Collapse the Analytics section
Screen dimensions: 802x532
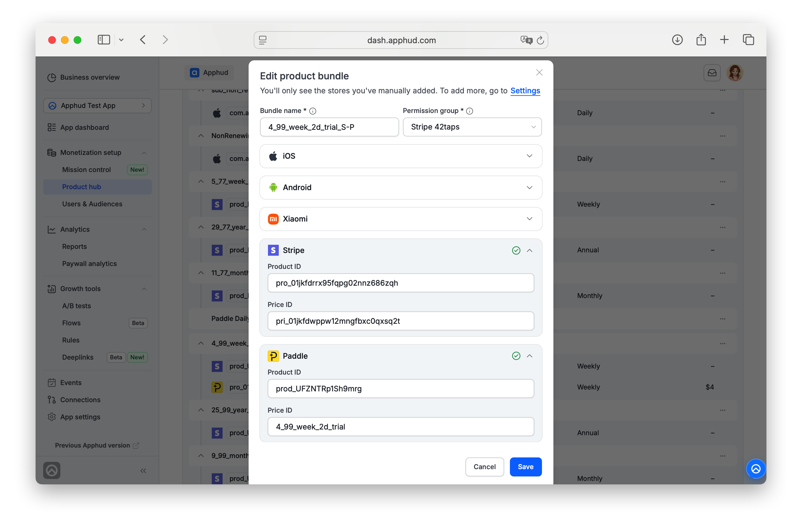[x=144, y=229]
